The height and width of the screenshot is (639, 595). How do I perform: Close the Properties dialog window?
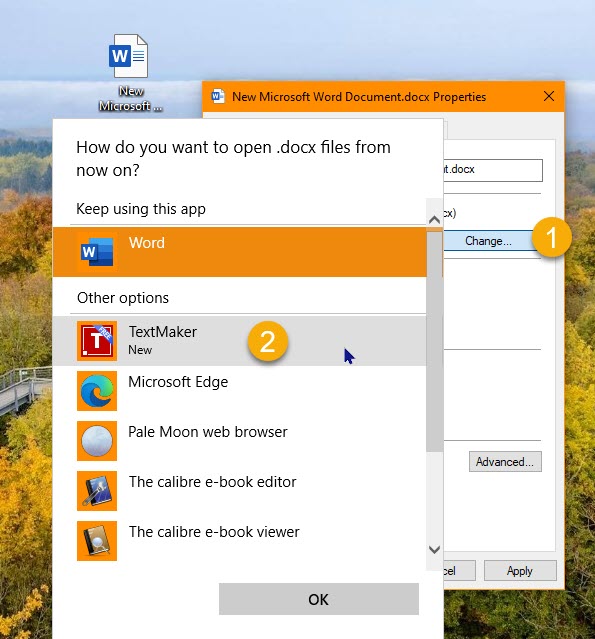[549, 97]
